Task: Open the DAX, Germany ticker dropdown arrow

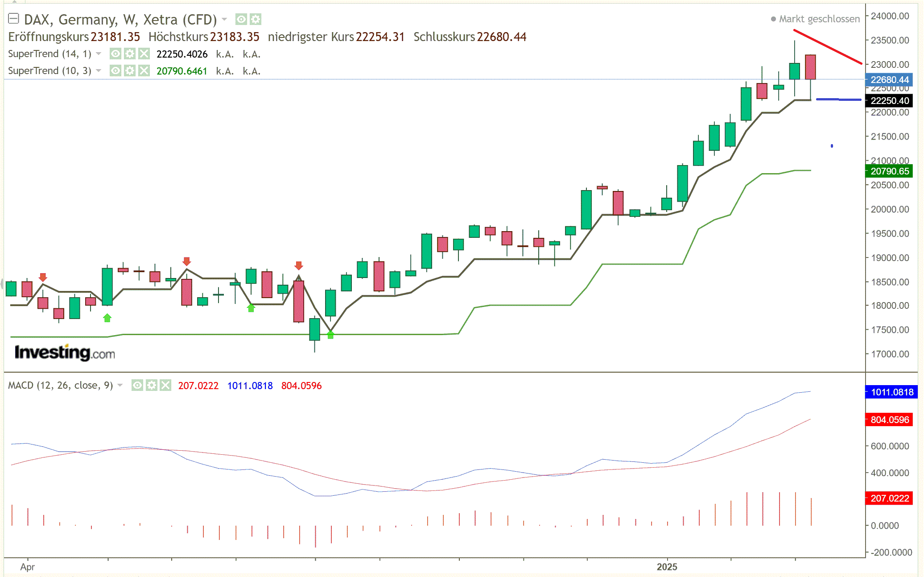Action: coord(225,20)
